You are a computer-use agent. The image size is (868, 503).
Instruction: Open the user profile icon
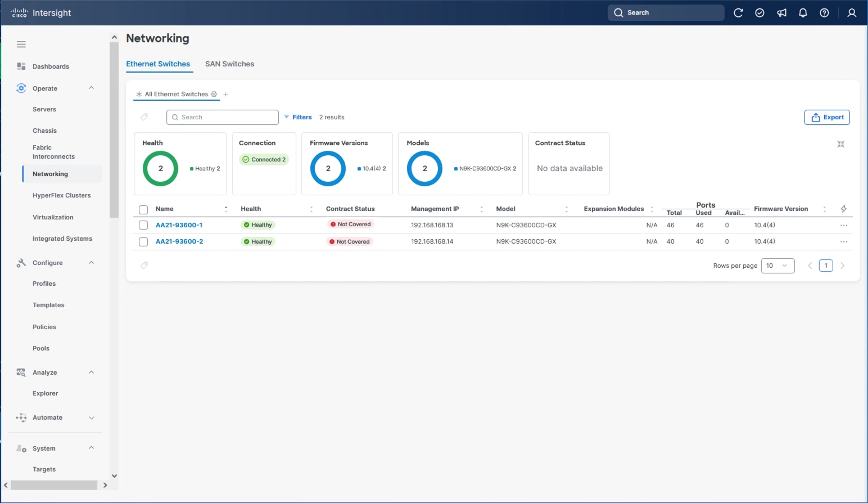point(852,13)
